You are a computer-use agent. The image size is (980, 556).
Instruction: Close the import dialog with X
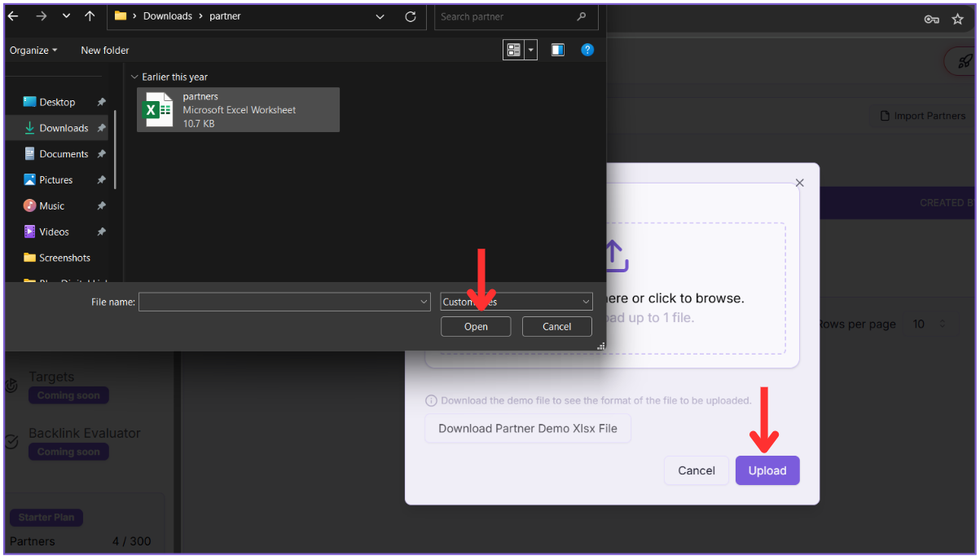[x=799, y=183]
